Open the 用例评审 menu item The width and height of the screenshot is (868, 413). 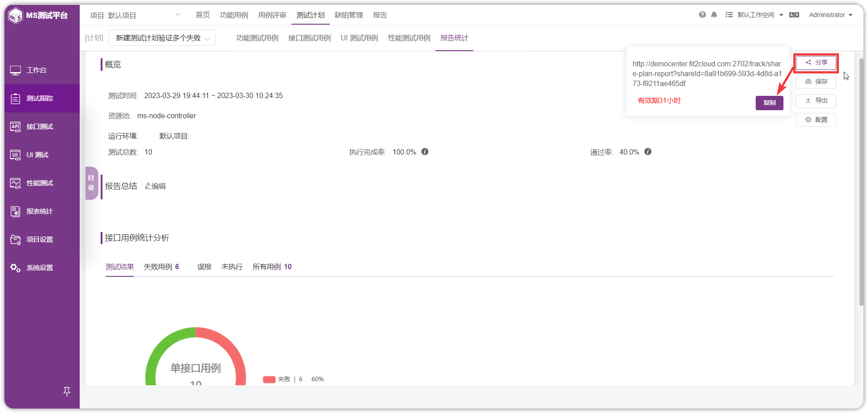pos(272,15)
